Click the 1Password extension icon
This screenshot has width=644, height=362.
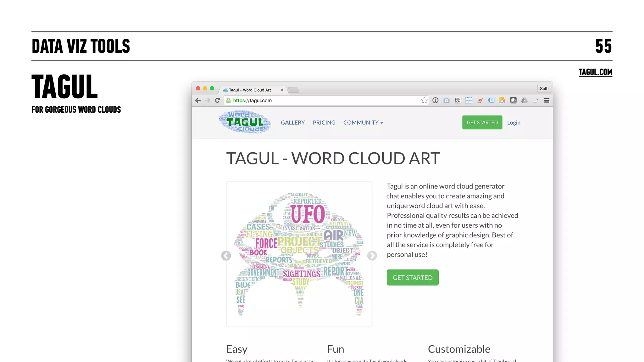(435, 100)
